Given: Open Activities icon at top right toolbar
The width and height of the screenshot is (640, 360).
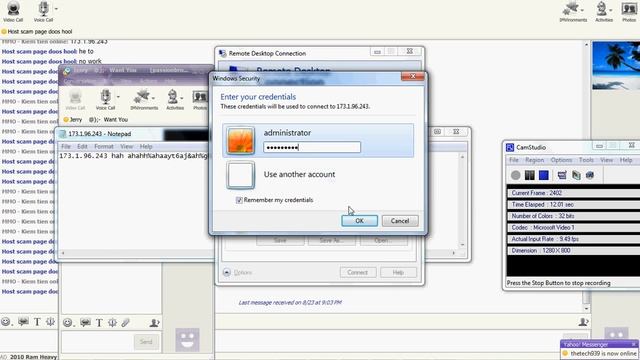Looking at the screenshot, I should point(604,11).
